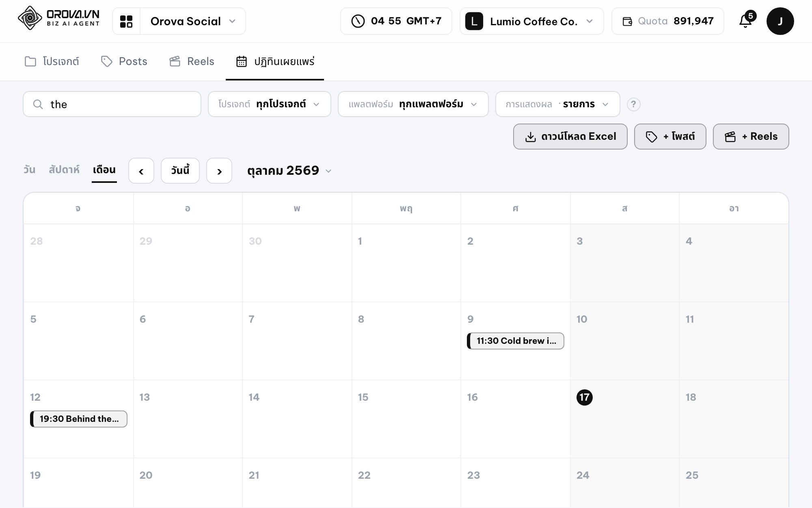
Task: Click the clock icon beside 04 55
Action: coord(358,21)
